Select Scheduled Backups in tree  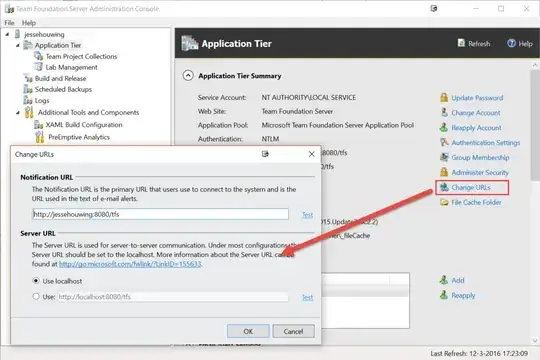pyautogui.click(x=63, y=89)
